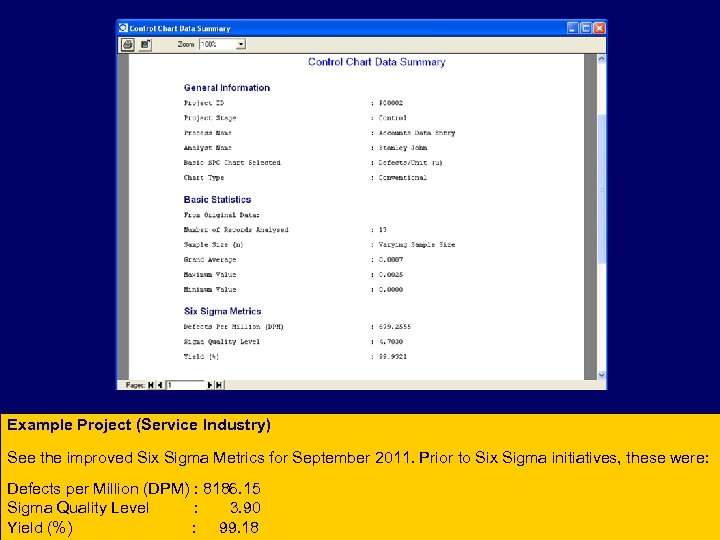Viewport: 720px width, 540px height.
Task: Go to the next page arrow
Action: (x=209, y=385)
